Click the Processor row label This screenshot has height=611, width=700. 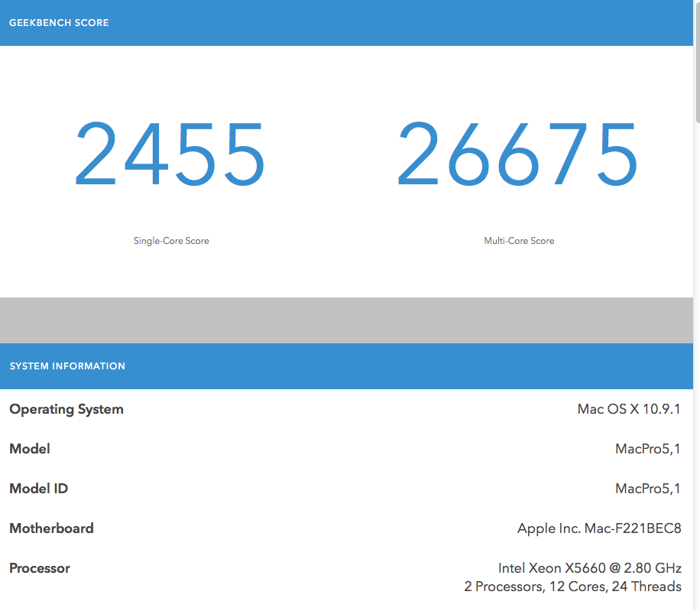click(40, 568)
